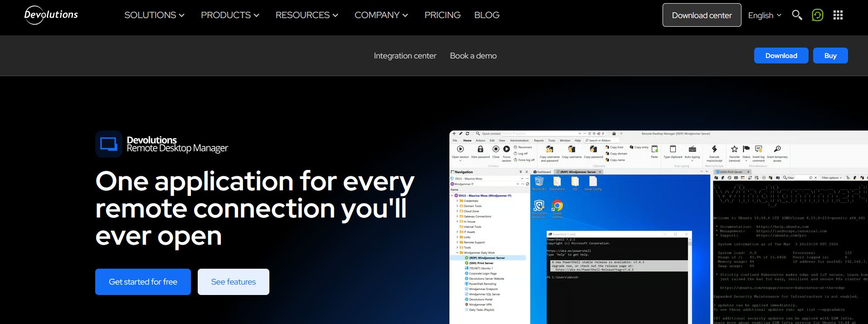The image size is (868, 324).
Task: Click the Execute macro/script icon
Action: point(714,149)
